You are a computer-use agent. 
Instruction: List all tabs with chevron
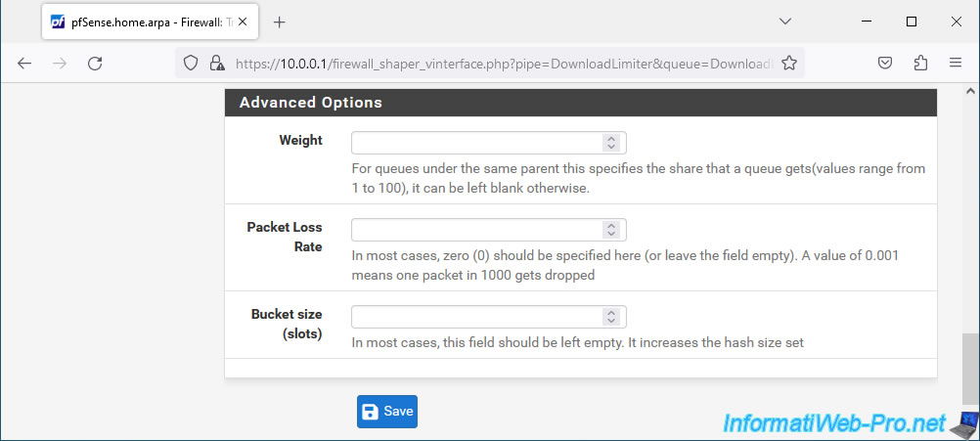coord(785,22)
